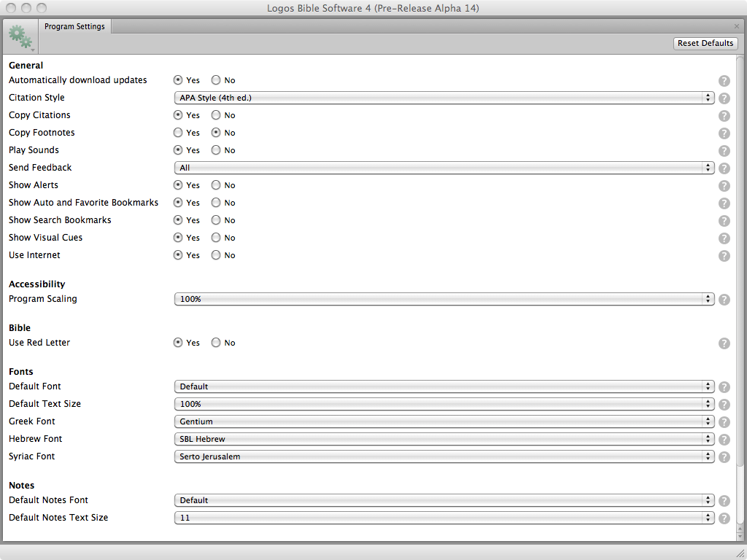Show Greek Font help icon
Viewport: 747px width, 560px height.
[724, 422]
